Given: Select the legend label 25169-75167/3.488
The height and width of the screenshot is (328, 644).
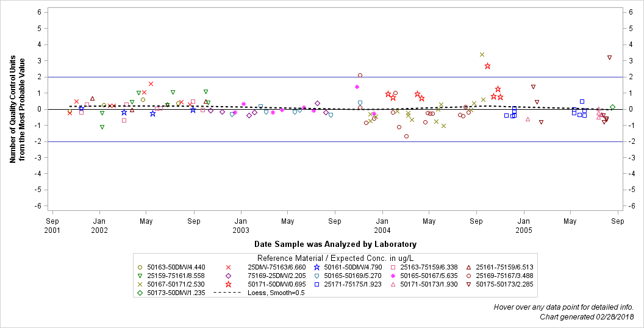Looking at the screenshot, I should [504, 276].
